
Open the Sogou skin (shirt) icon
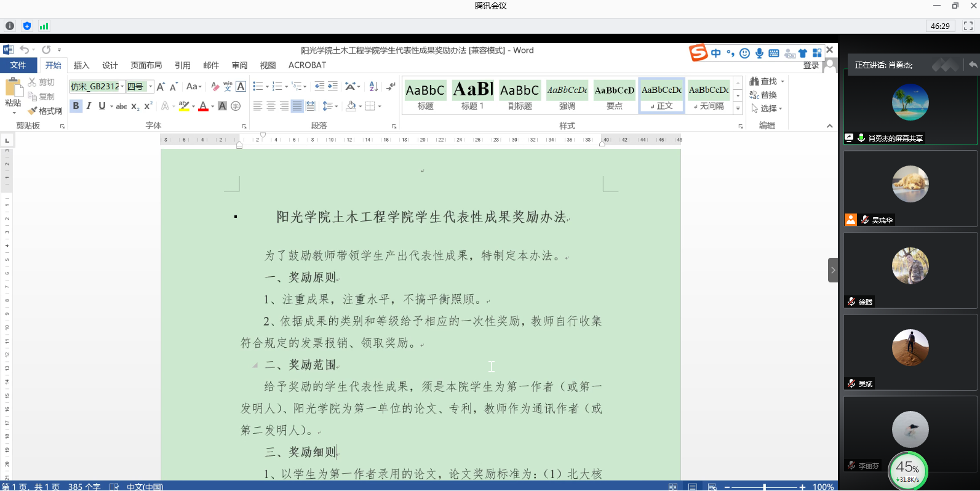pos(803,54)
